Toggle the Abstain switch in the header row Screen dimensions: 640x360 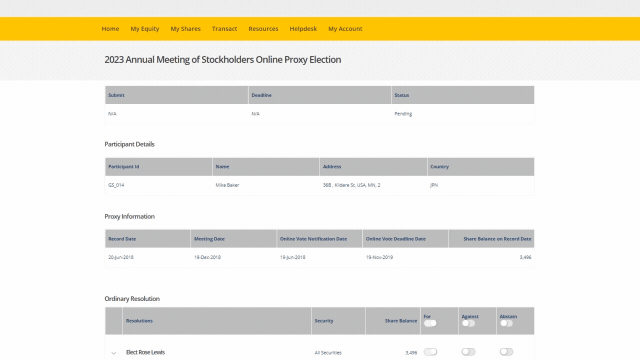[506, 324]
